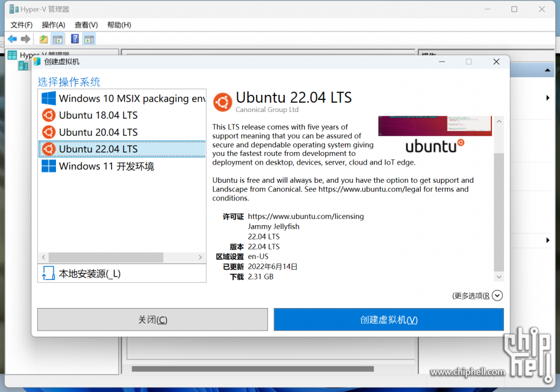Click Windows 11 dev environment logo icon
This screenshot has height=392, width=560.
pyautogui.click(x=49, y=166)
